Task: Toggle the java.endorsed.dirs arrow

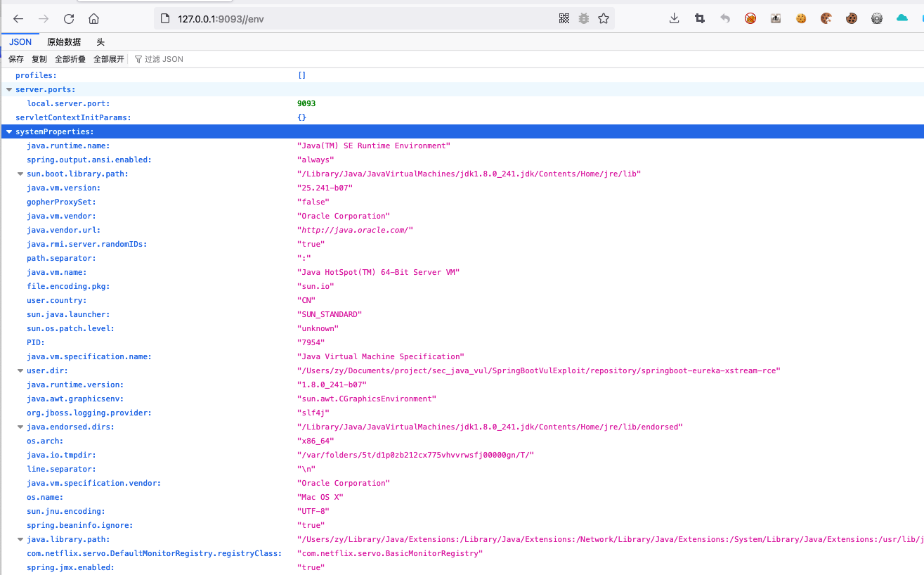Action: tap(20, 427)
